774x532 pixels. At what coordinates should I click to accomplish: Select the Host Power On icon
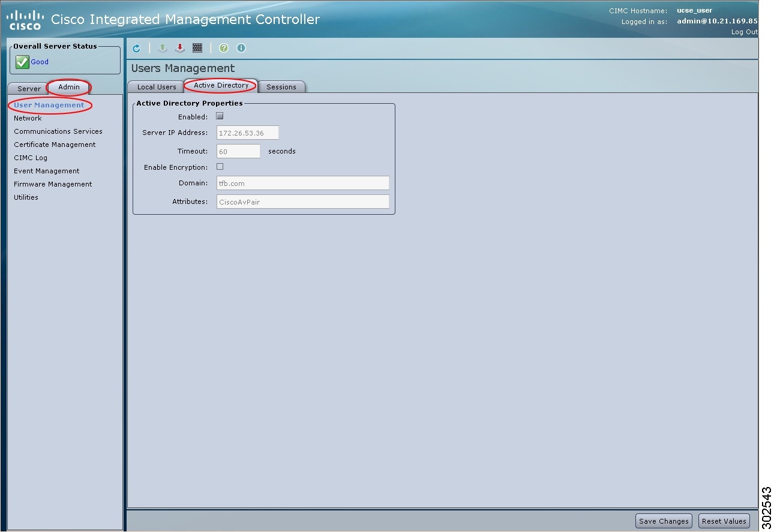[x=162, y=48]
